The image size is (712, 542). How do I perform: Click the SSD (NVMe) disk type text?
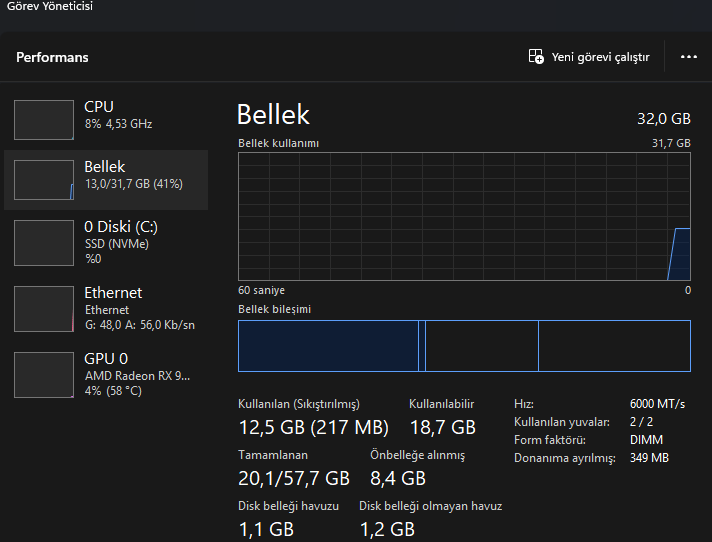(x=117, y=244)
